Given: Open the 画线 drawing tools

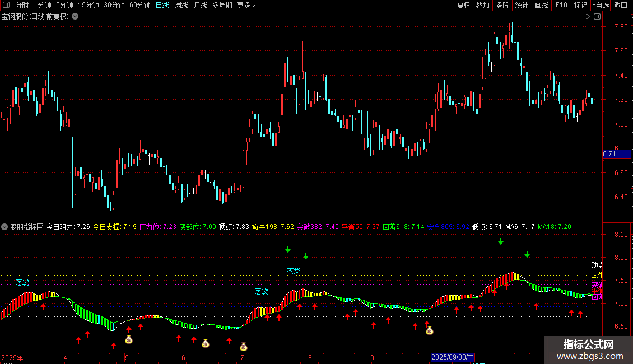Looking at the screenshot, I should (x=541, y=5).
